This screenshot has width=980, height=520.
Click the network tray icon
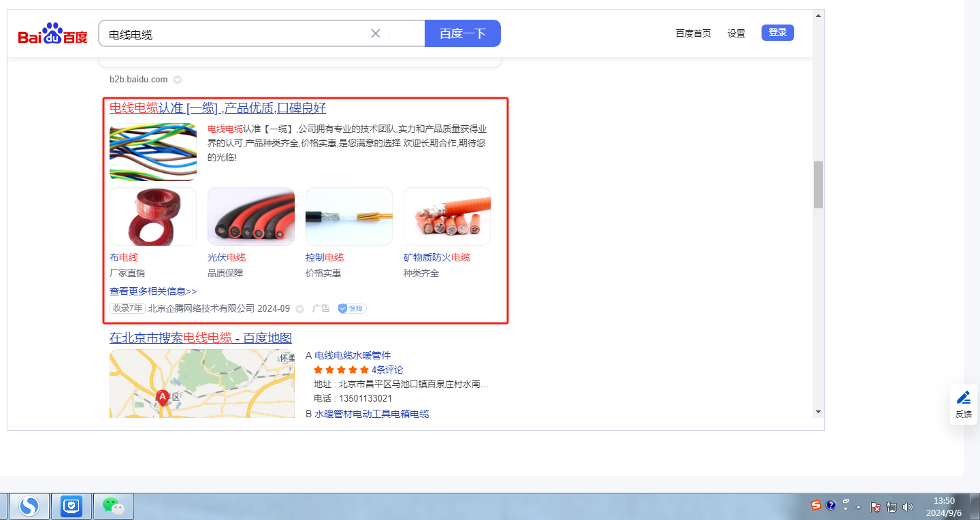click(892, 507)
